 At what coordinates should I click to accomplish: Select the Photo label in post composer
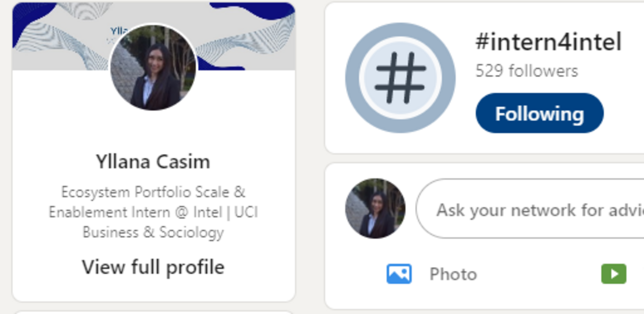(453, 274)
